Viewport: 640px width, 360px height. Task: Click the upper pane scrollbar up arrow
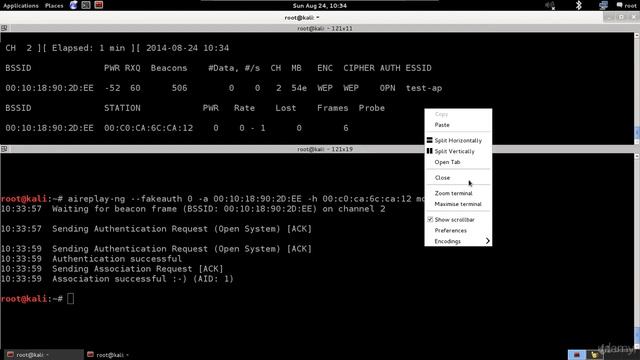(637, 36)
